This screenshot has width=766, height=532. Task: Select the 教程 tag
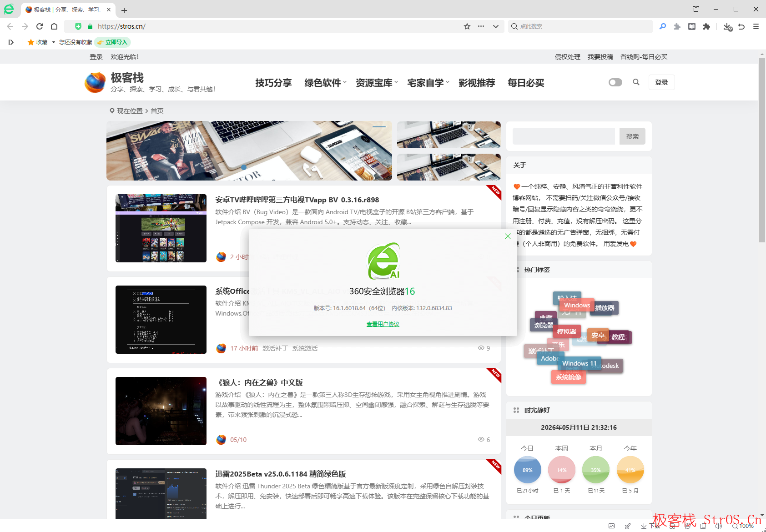click(618, 337)
